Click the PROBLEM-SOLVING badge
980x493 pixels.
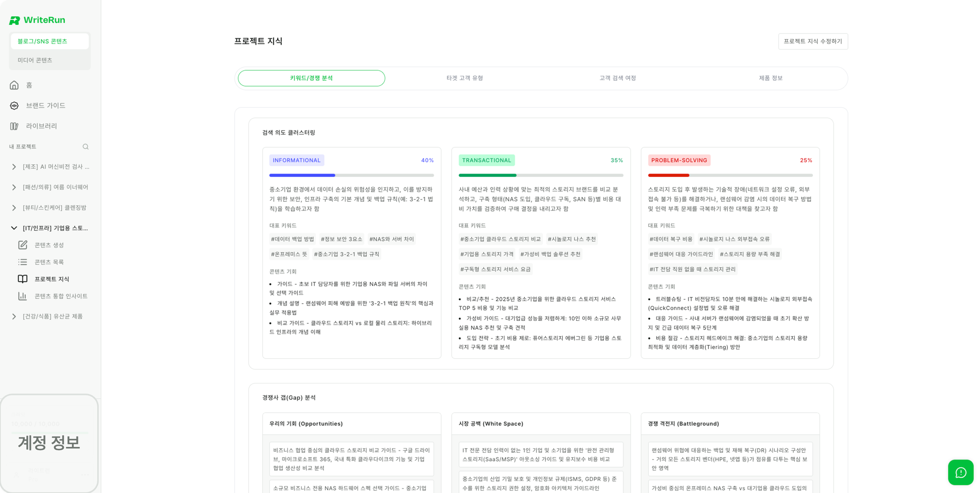click(679, 160)
